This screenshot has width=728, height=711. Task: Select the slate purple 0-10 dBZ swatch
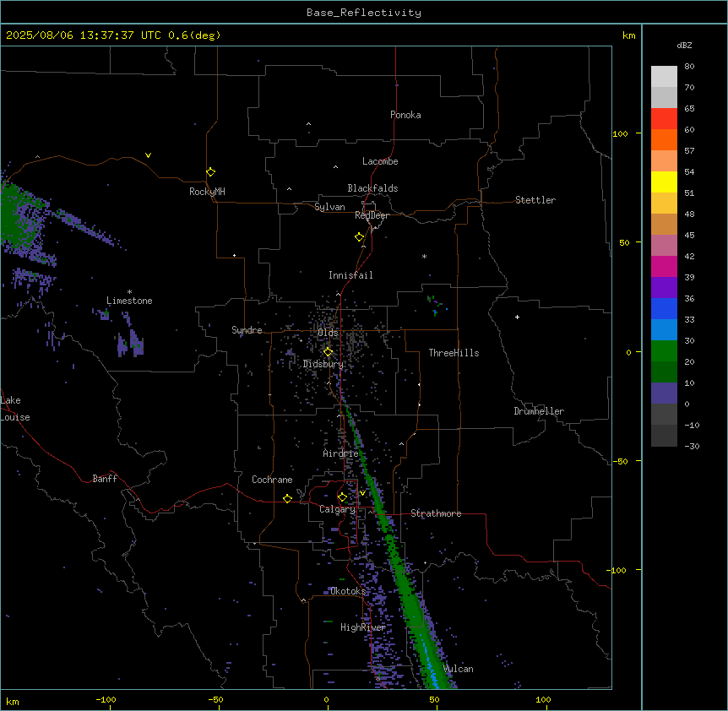point(664,393)
